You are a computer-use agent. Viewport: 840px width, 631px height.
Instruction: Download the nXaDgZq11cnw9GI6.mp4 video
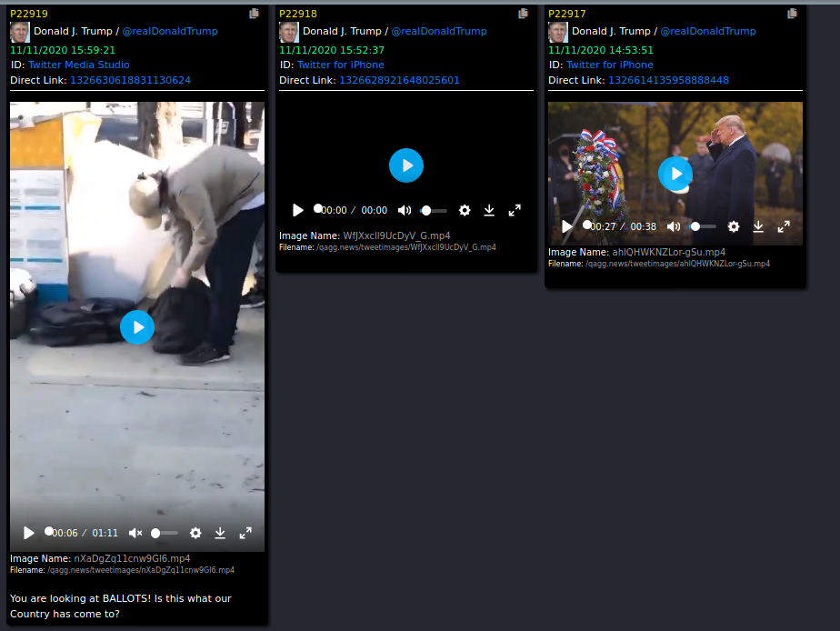coord(220,533)
